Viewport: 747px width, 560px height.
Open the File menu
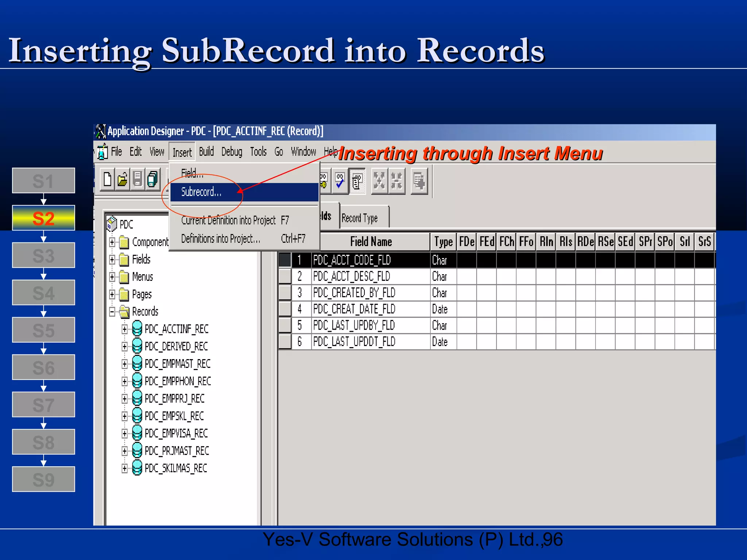(116, 152)
